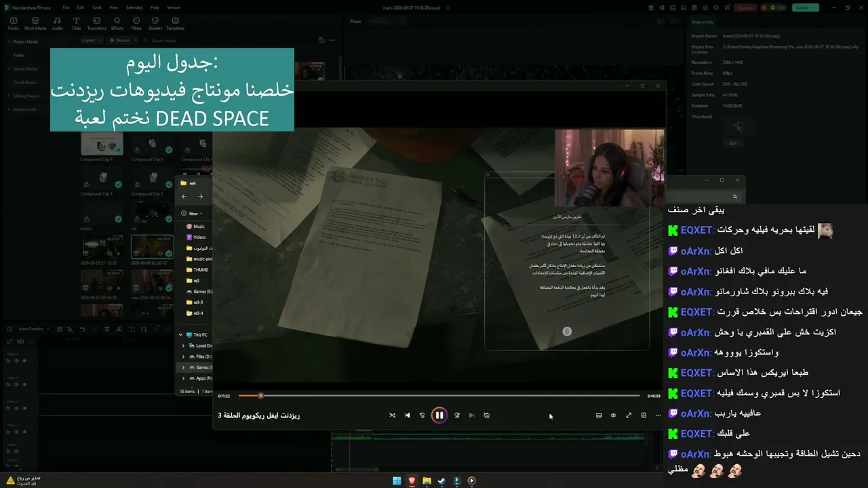Open View menu in Filmora
The width and height of the screenshot is (868, 488).
tap(114, 7)
